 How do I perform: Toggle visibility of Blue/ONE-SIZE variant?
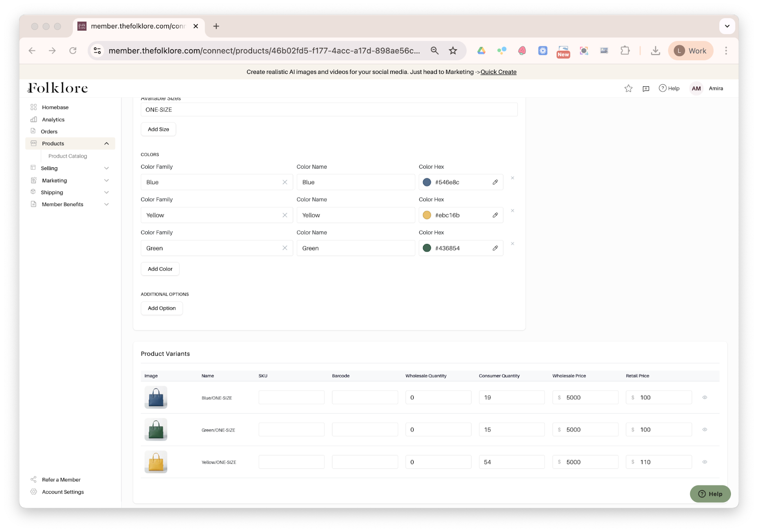point(704,397)
